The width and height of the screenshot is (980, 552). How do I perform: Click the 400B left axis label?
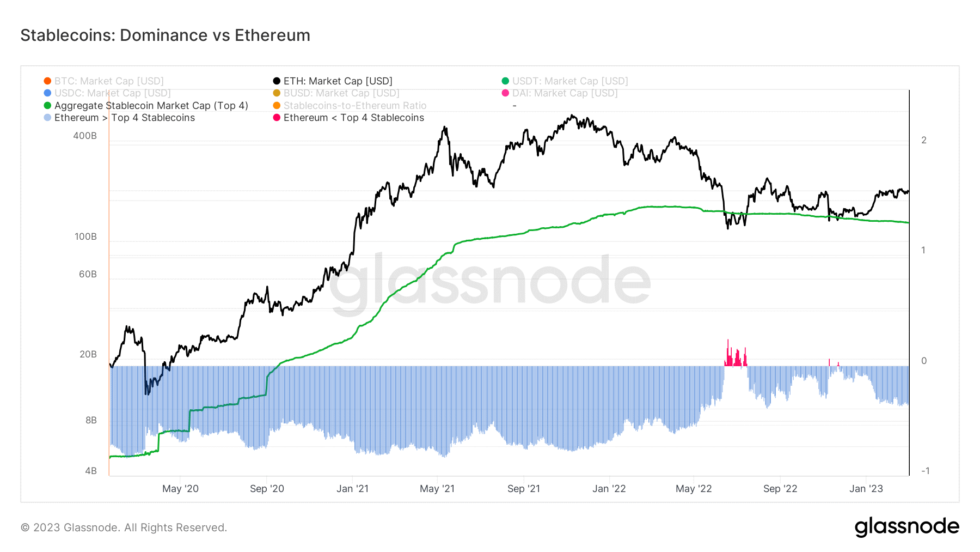[85, 136]
